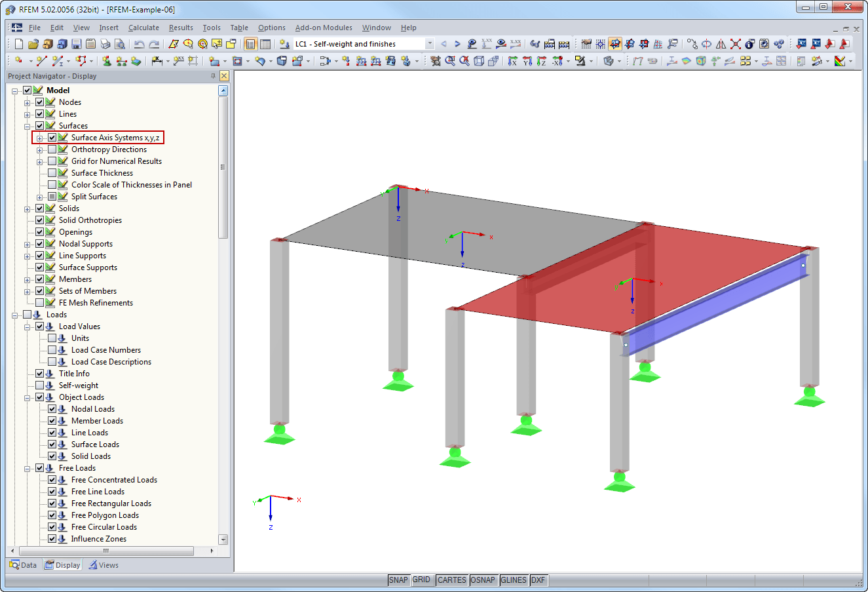Screen dimensions: 868x592
Task: Activate the isometric view cube icon
Action: (x=478, y=60)
